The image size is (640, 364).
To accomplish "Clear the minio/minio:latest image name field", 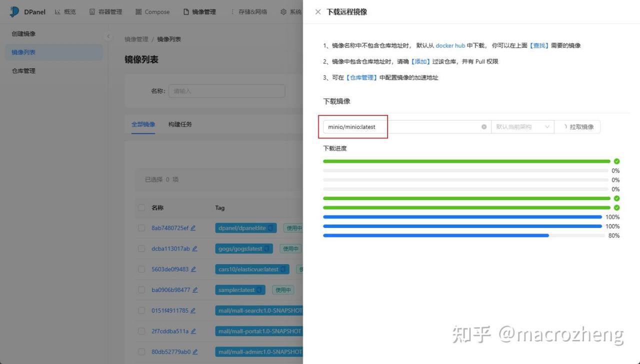I will pos(484,127).
